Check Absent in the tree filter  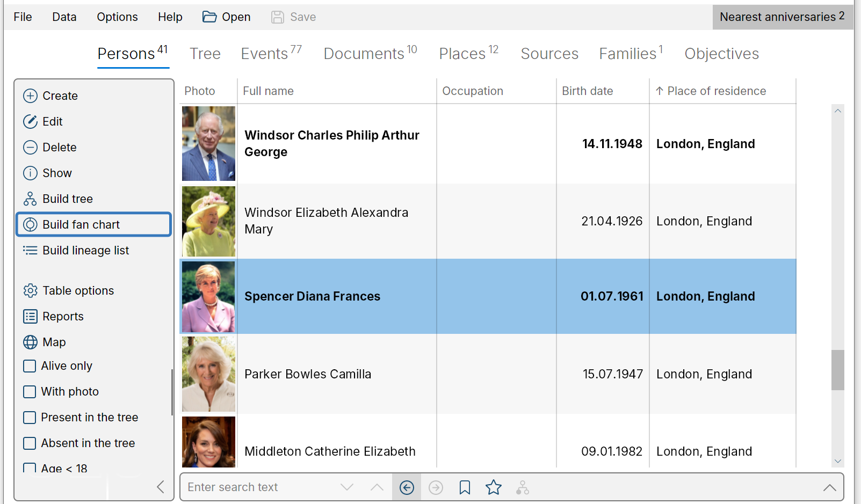[30, 443]
